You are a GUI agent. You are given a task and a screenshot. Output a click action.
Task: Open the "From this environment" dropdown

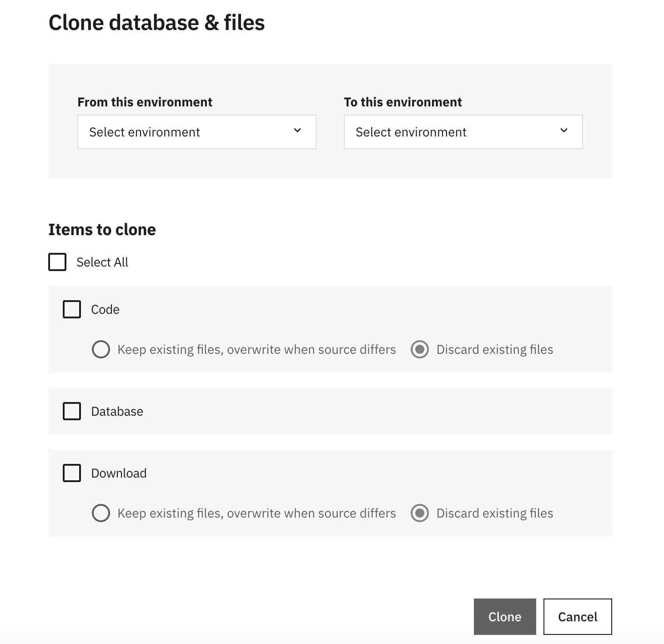(196, 132)
